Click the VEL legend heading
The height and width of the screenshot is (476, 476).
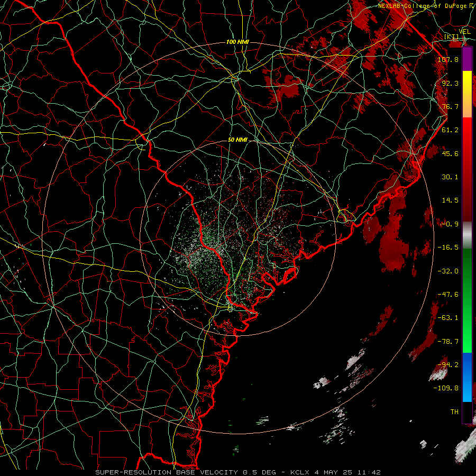point(464,31)
